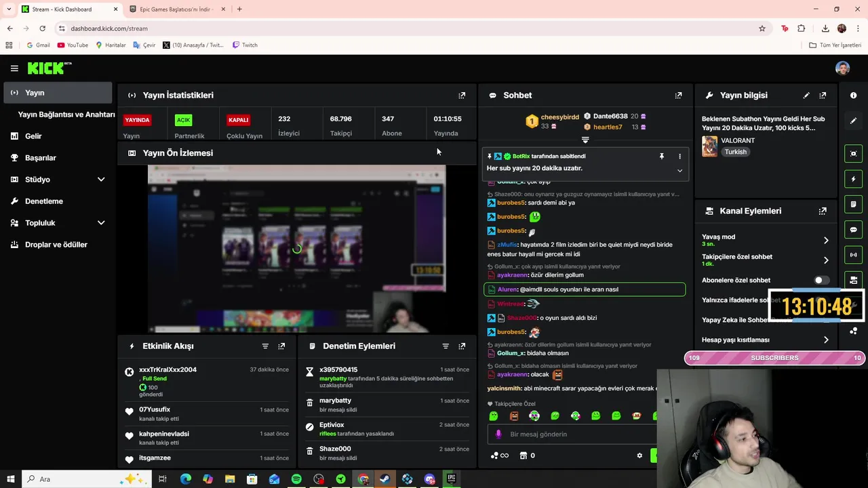
Task: Open the profile avatar at top right
Action: (x=842, y=68)
